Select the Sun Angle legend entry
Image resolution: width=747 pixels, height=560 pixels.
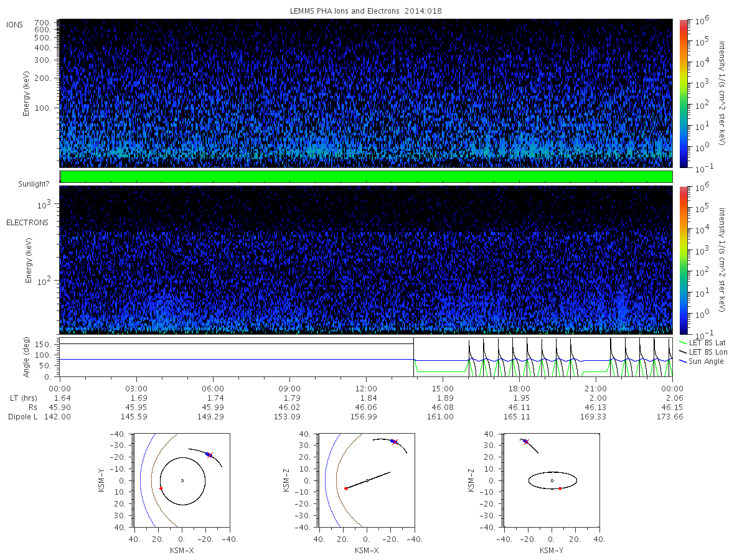(702, 362)
